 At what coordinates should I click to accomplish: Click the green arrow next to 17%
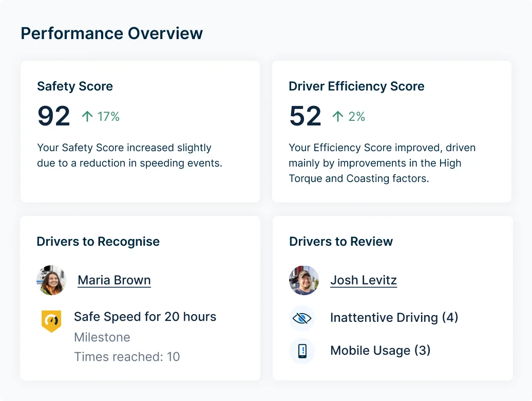[87, 116]
